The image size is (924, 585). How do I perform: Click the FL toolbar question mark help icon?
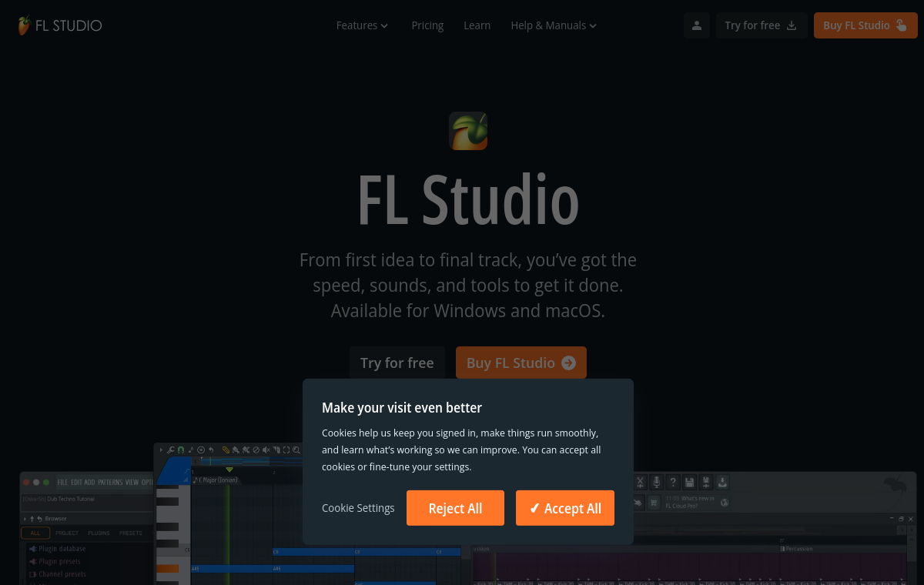673,482
